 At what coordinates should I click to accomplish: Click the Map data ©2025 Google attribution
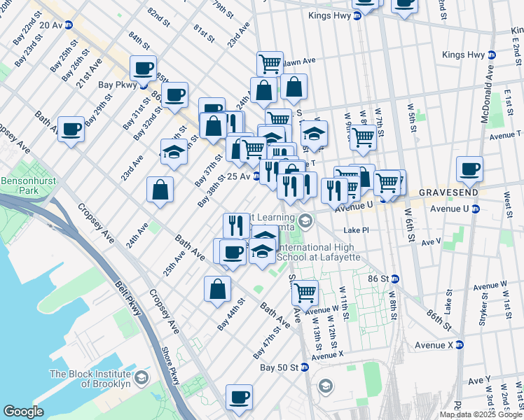481,414
